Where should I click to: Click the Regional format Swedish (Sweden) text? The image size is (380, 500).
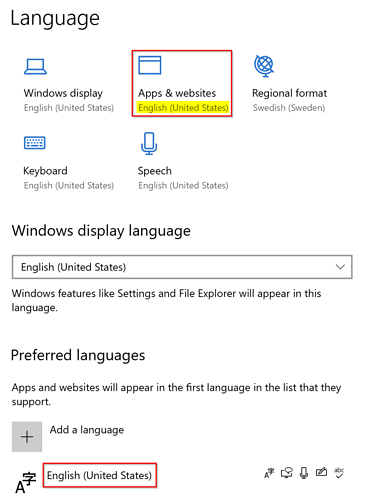click(x=289, y=108)
